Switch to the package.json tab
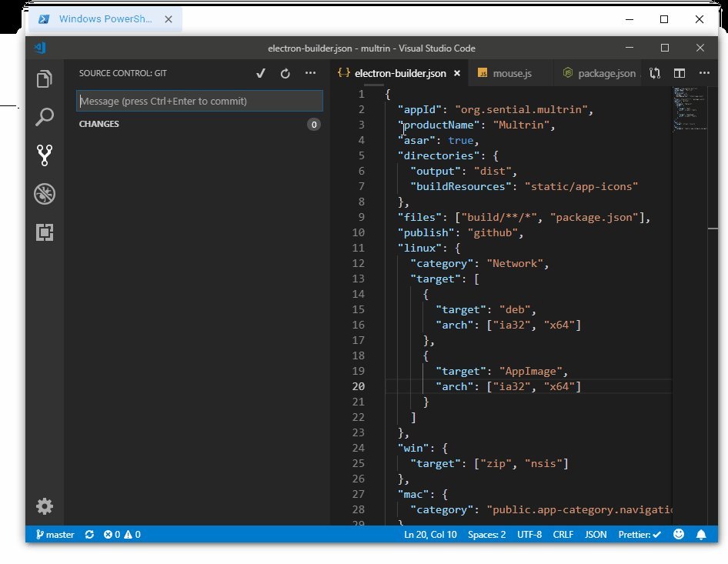Viewport: 728px width, 564px height. tap(606, 74)
